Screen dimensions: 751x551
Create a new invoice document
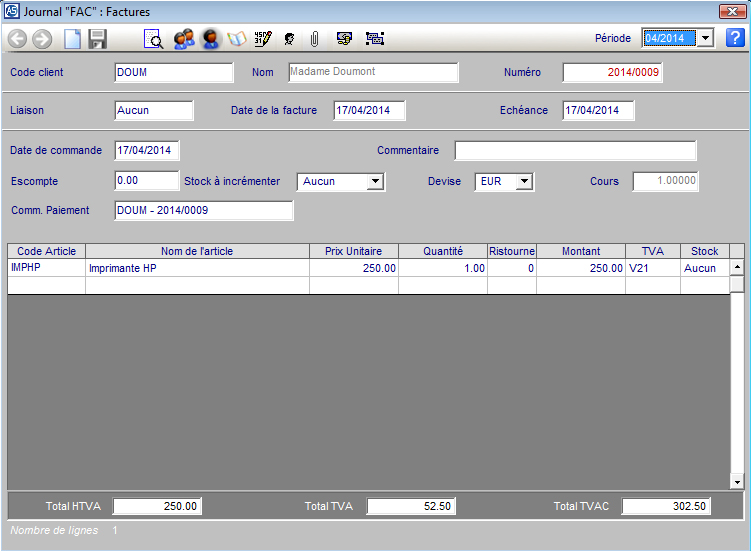click(72, 39)
